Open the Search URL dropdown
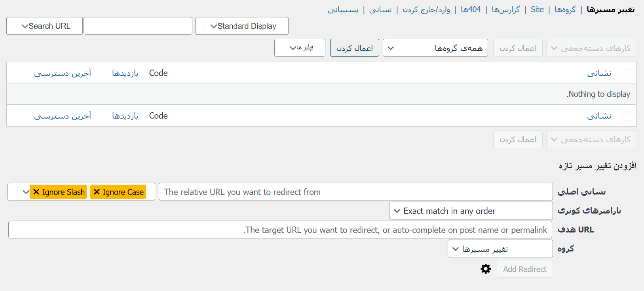Viewport: 644px width, 291px height. pos(44,26)
